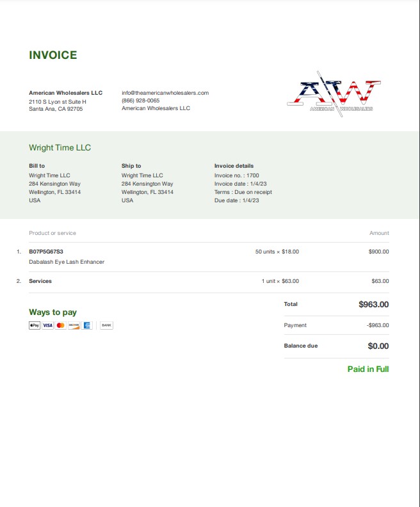Click the Due date : 1/4/23 line
420x507 pixels.
tap(237, 200)
